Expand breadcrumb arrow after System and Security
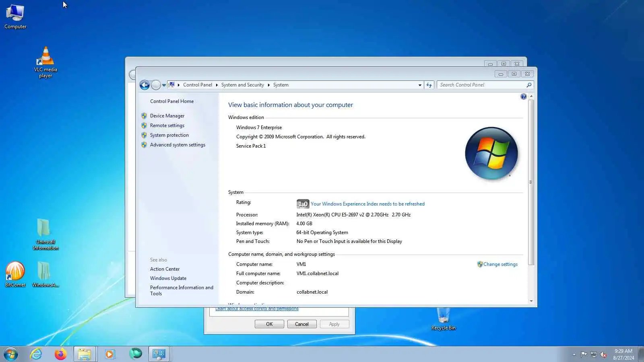 pos(268,85)
